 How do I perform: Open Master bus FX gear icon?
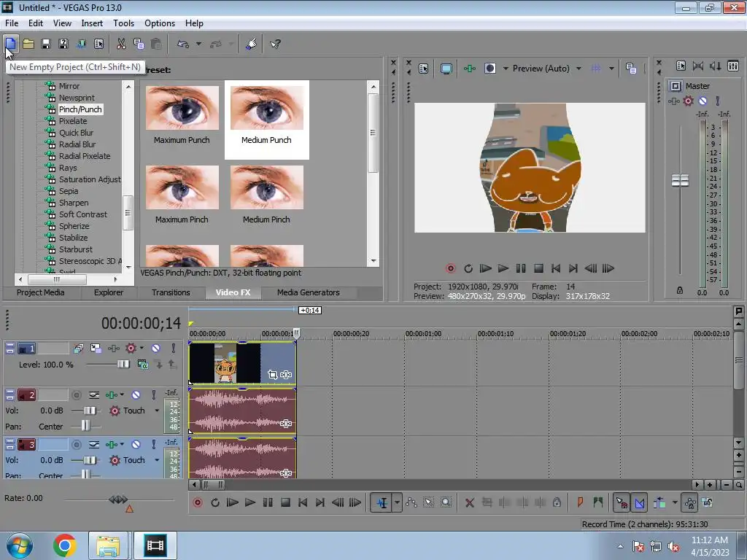click(x=688, y=101)
